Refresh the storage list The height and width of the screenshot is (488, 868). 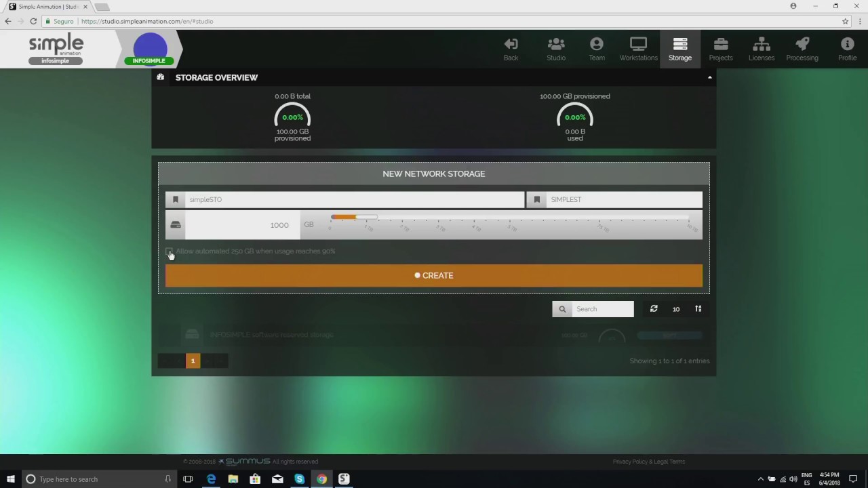point(654,309)
